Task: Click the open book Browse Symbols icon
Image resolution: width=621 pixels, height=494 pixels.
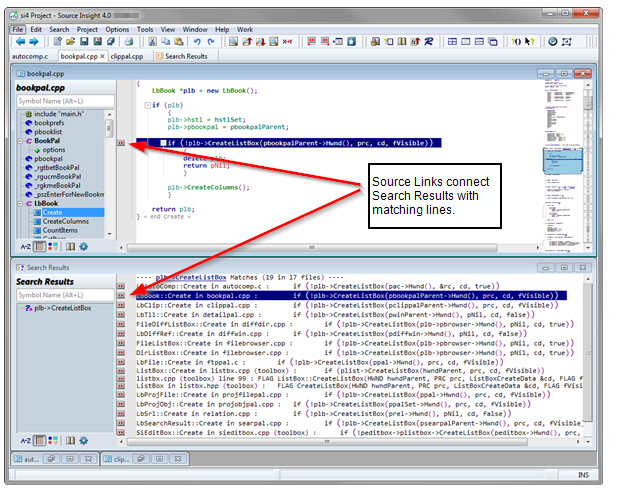Action: click(x=402, y=41)
